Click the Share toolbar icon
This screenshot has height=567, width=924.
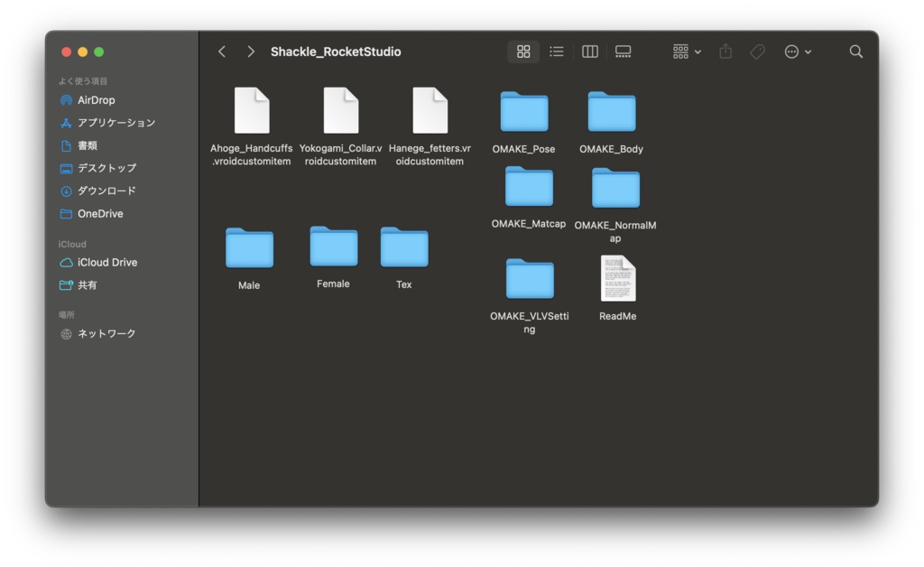tap(725, 51)
